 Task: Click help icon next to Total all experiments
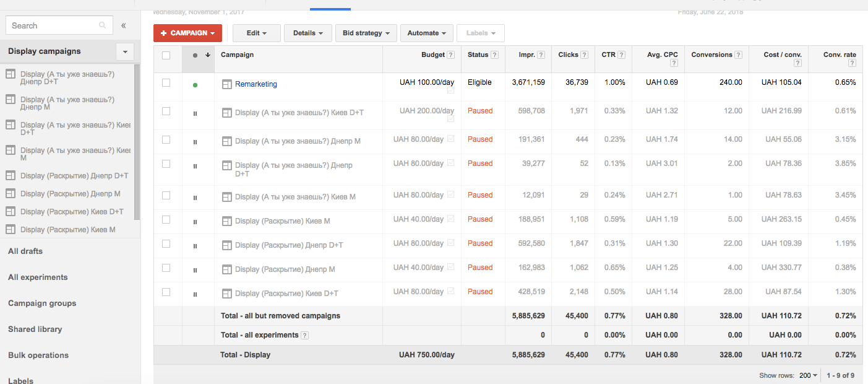[x=304, y=336]
